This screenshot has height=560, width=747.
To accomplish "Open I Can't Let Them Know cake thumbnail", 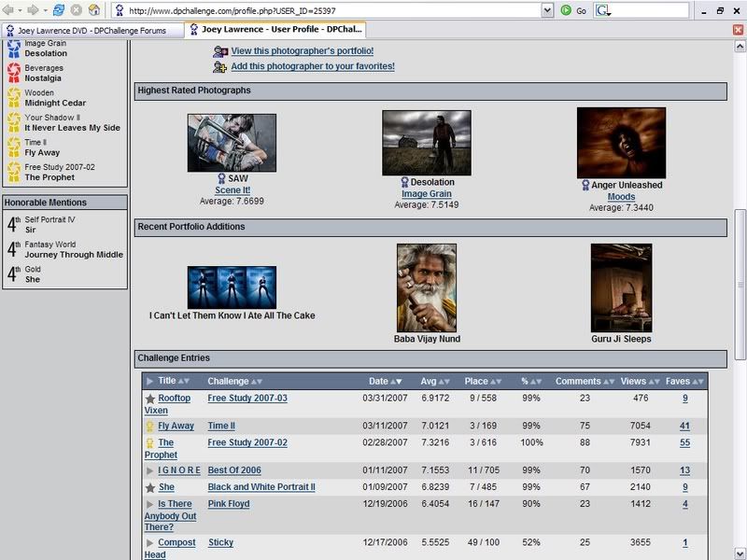I will click(x=232, y=287).
